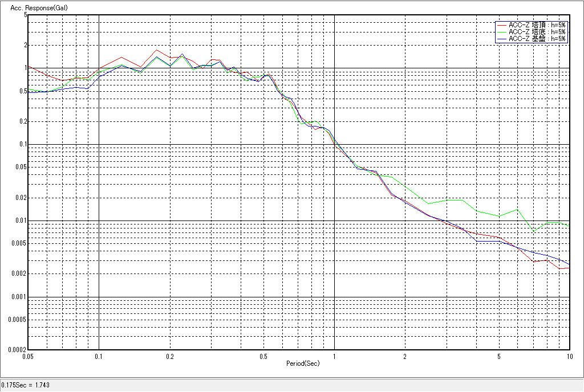Click the 0.1 label on the period axis
This screenshot has height=392, width=584.
[x=99, y=356]
